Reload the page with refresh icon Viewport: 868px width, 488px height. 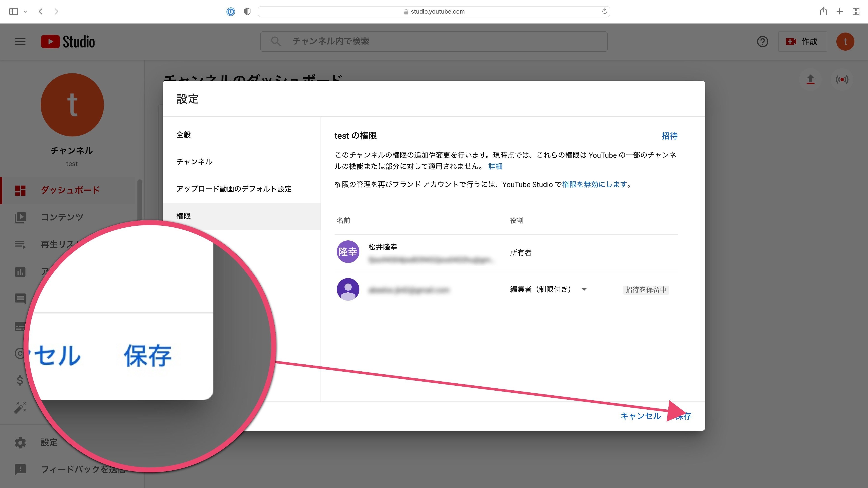click(604, 12)
